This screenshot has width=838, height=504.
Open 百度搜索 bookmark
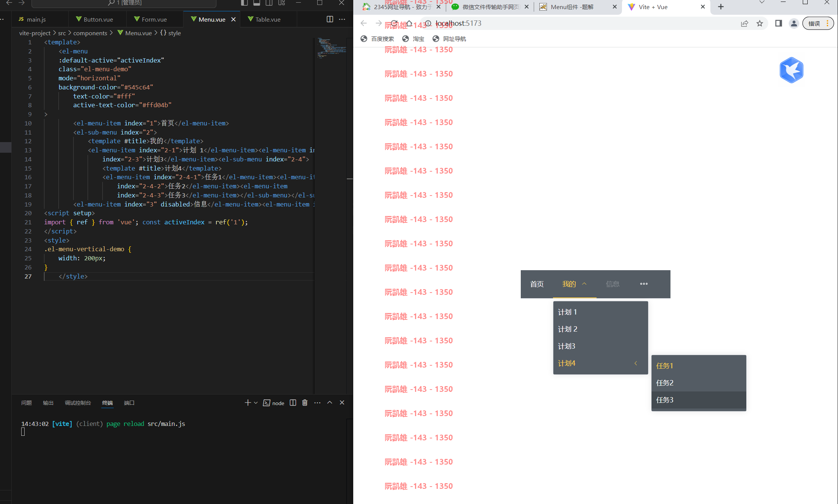pyautogui.click(x=377, y=39)
